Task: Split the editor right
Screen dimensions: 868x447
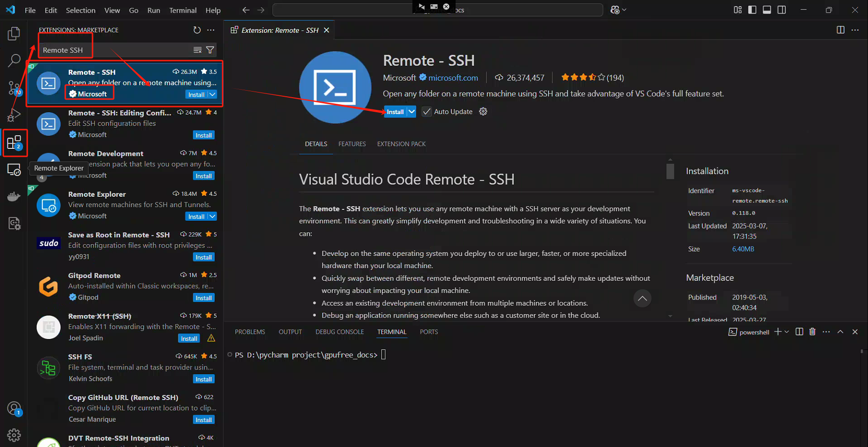Action: (840, 30)
